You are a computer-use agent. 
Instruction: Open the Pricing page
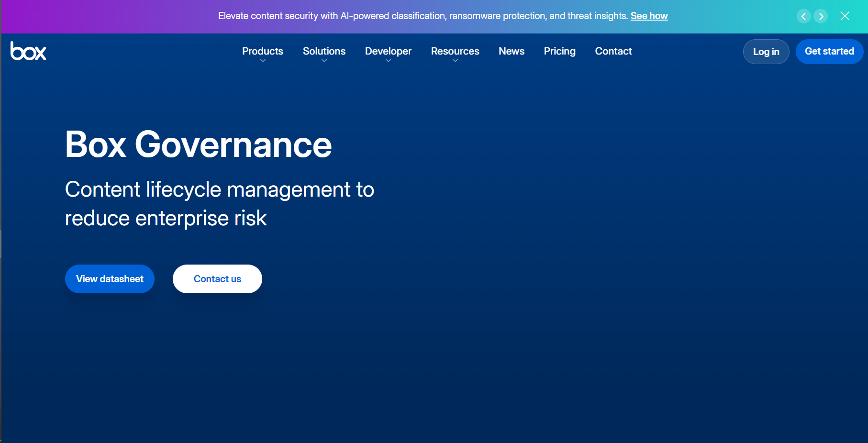559,51
